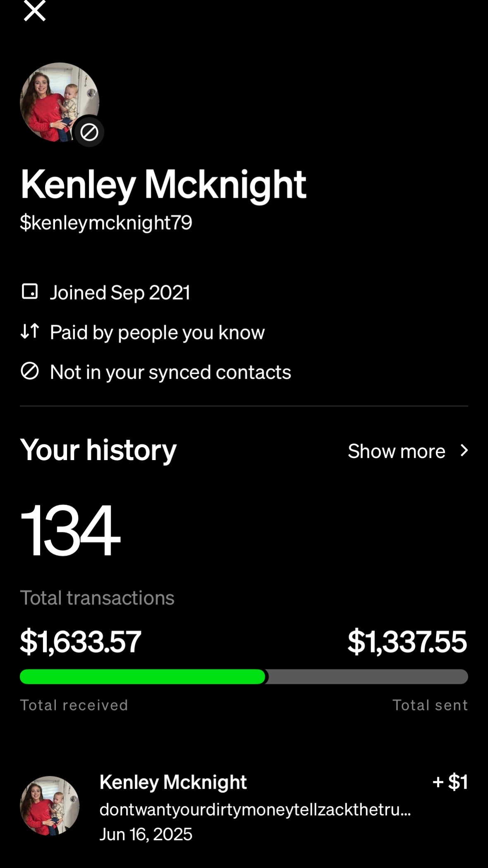Tap the + $1 transaction amount
Screen dimensions: 488x868
[450, 782]
